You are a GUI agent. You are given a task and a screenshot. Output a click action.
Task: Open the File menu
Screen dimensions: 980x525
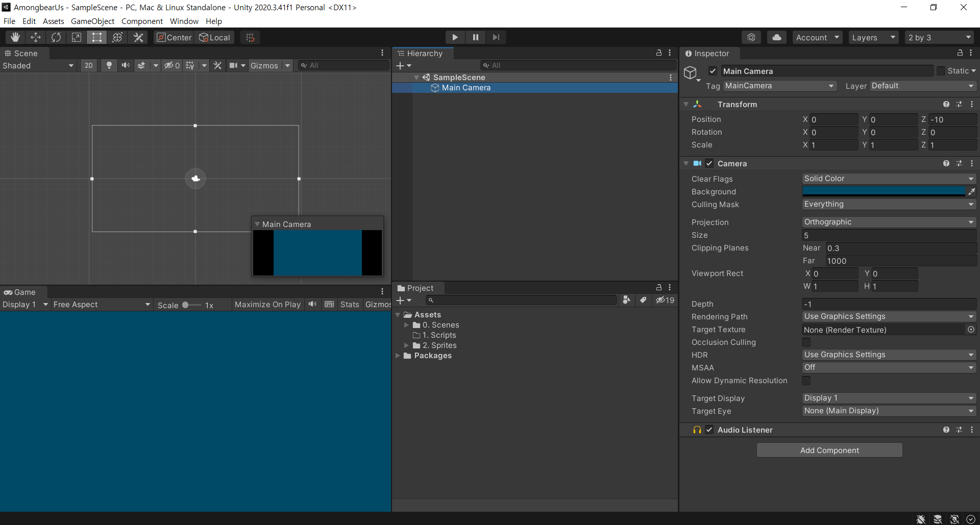pos(9,21)
